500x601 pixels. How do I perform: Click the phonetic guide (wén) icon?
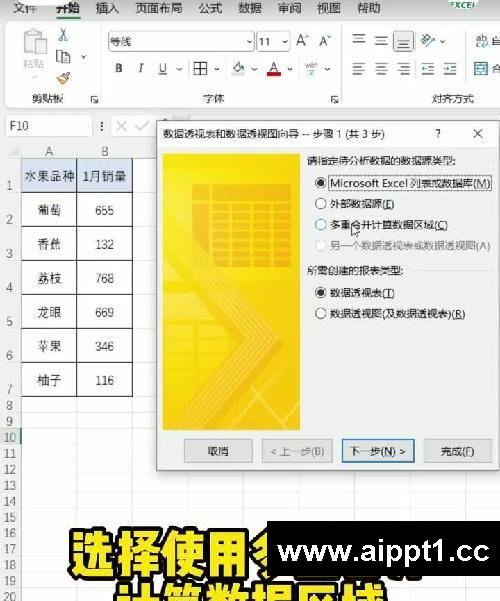tap(311, 69)
